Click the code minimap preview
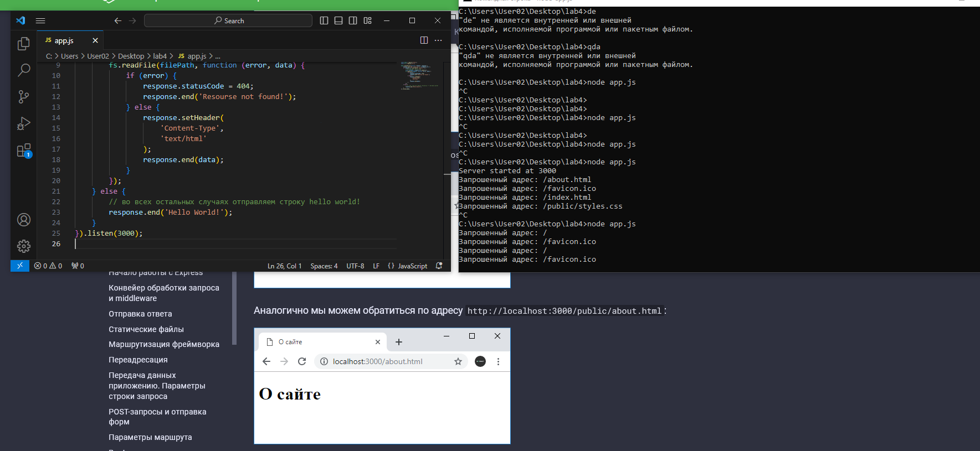The image size is (980, 451). pyautogui.click(x=419, y=76)
